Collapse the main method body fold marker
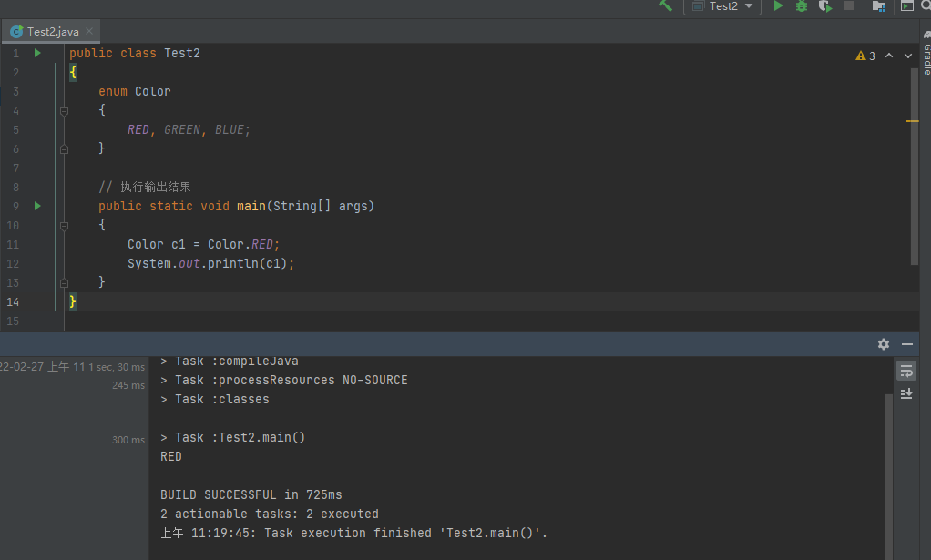This screenshot has height=560, width=931. pyautogui.click(x=64, y=225)
